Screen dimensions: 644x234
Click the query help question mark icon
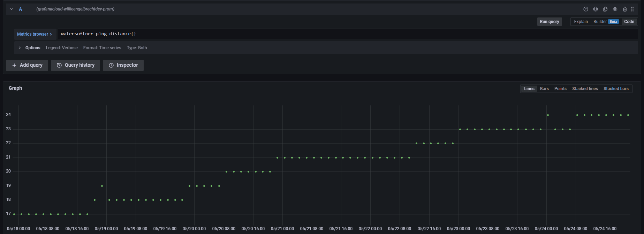(586, 9)
